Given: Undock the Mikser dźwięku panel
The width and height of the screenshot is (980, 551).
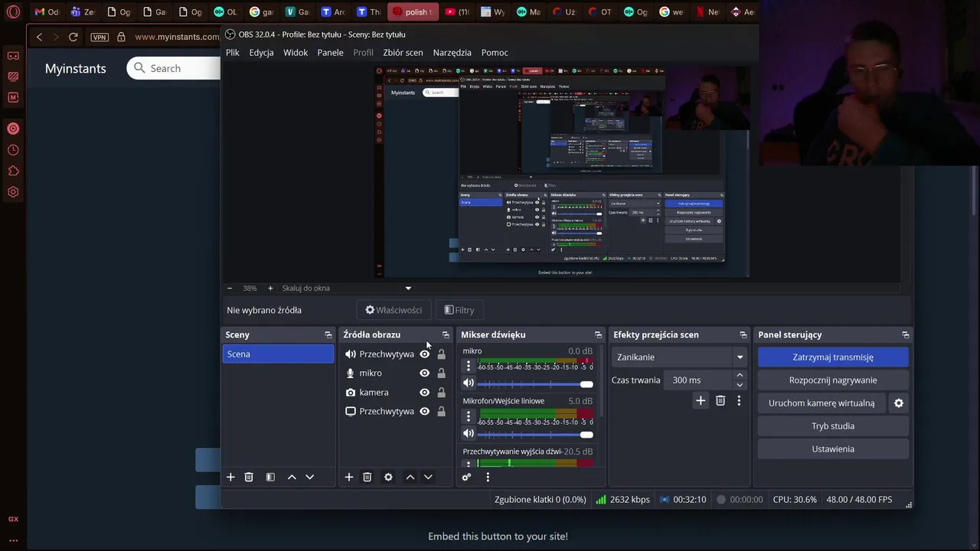Looking at the screenshot, I should pos(599,335).
